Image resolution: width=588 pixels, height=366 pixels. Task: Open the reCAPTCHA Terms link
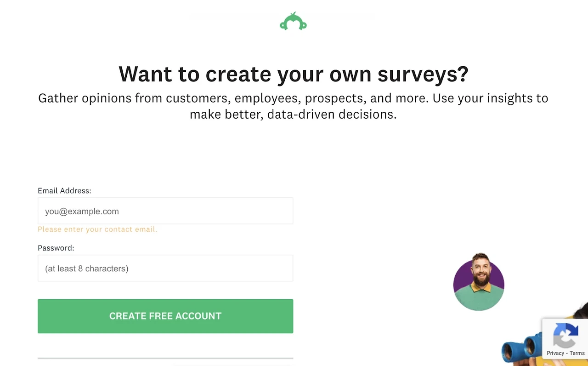[577, 353]
